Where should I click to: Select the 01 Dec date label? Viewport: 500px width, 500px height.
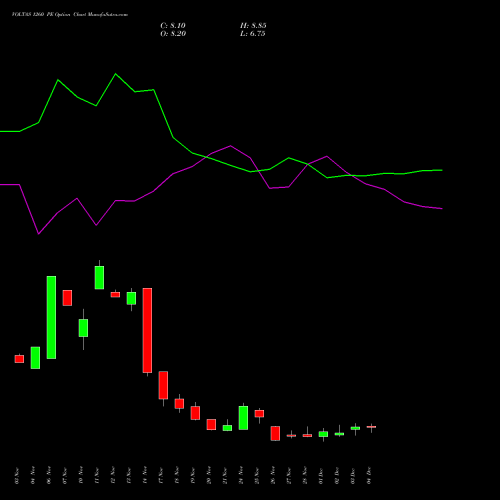(321, 476)
